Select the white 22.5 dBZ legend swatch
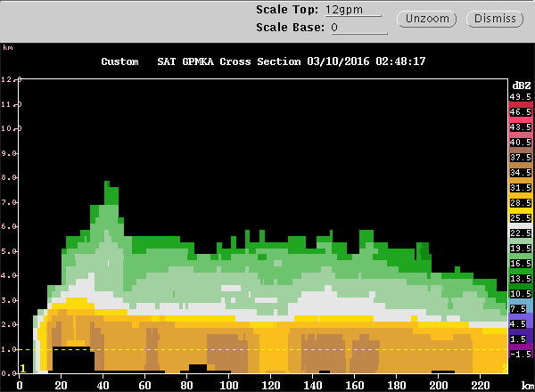 coord(520,233)
